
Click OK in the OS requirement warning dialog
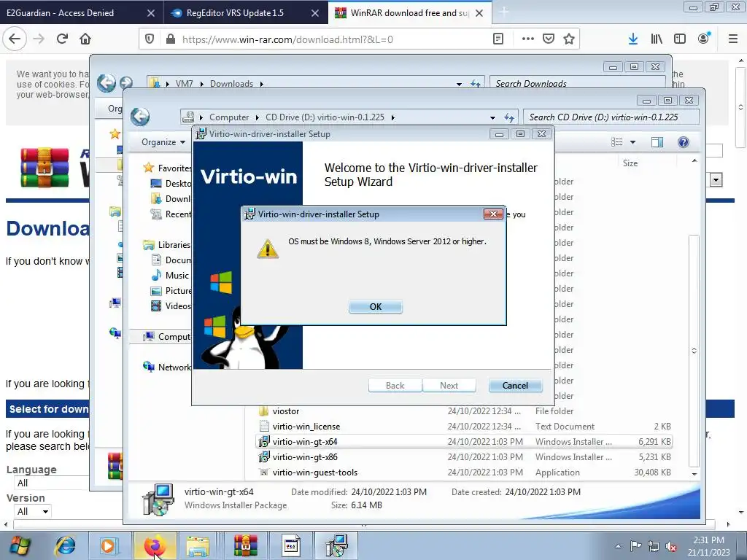pyautogui.click(x=376, y=307)
